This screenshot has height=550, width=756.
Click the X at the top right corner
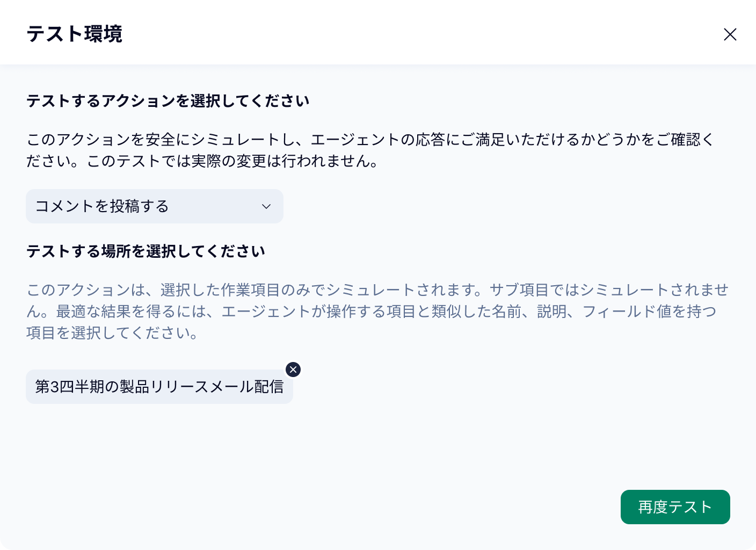(730, 34)
